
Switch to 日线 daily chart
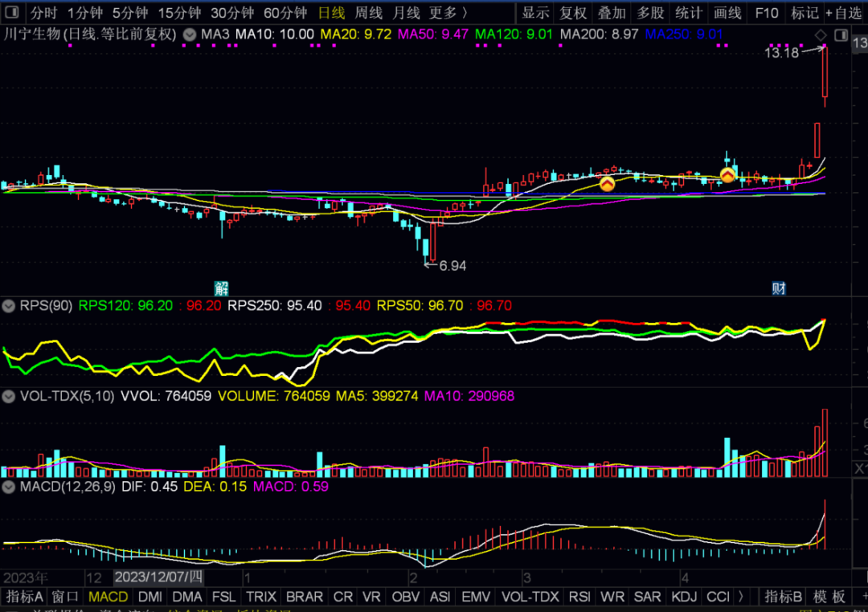[x=331, y=13]
